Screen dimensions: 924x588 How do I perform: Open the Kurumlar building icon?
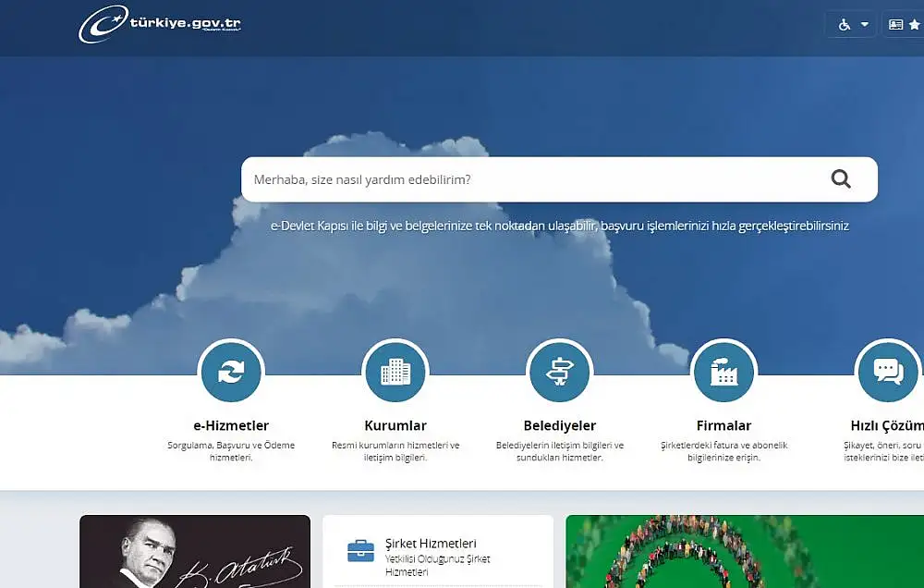[395, 372]
